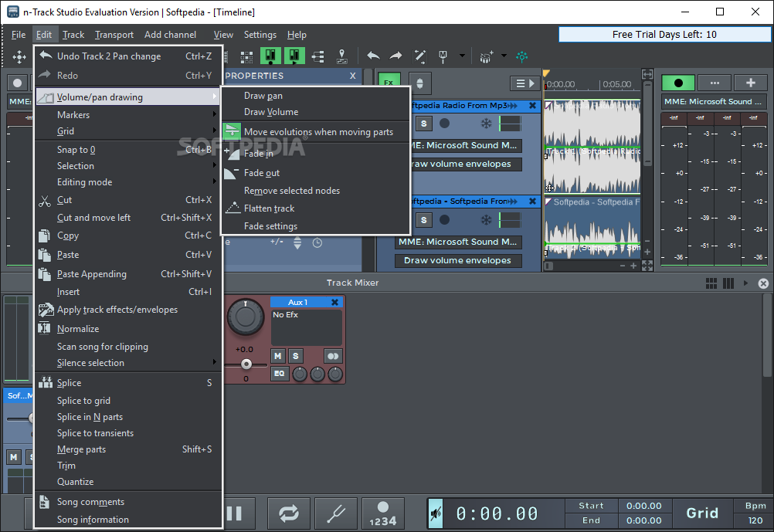Click the metronome settings toolbar icon
774x532 pixels.
click(443, 56)
